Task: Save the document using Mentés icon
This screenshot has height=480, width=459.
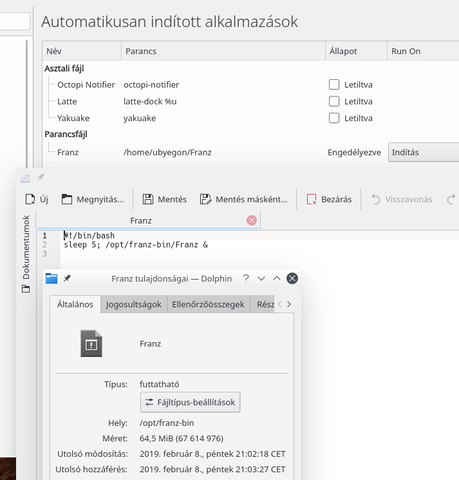Action: coord(148,199)
